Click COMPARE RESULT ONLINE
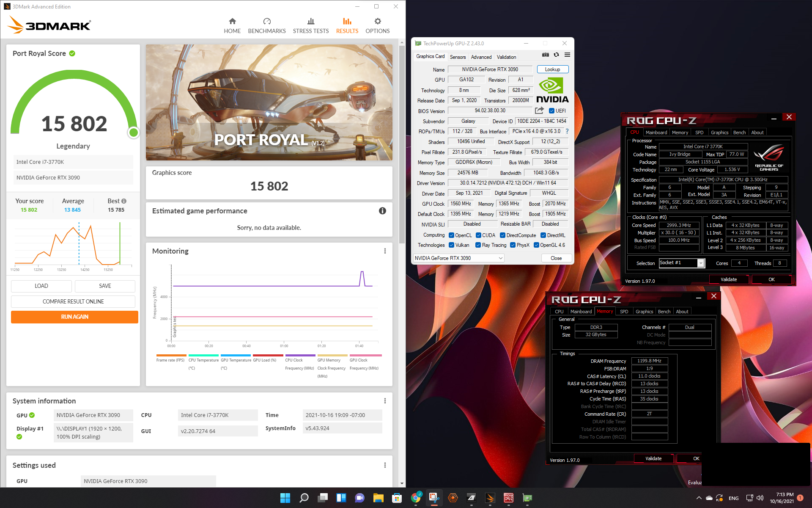The width and height of the screenshot is (812, 508). tap(73, 301)
